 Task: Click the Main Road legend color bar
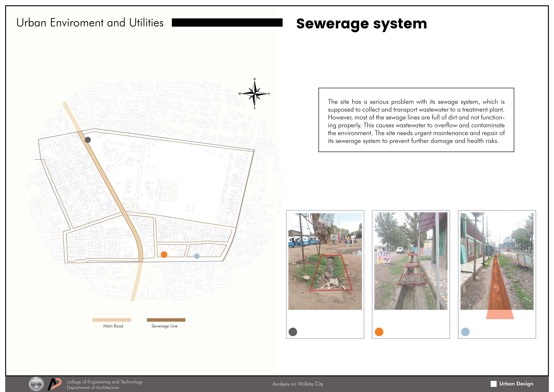111,320
